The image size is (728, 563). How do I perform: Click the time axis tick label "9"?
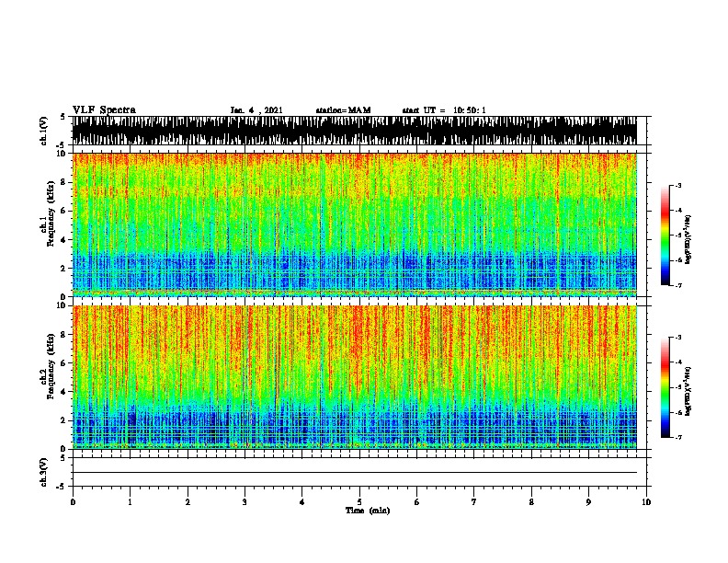(x=588, y=502)
